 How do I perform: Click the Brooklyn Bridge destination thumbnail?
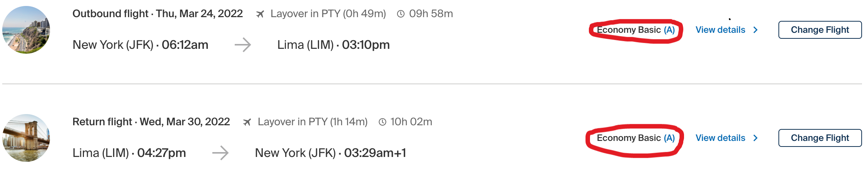pyautogui.click(x=26, y=138)
